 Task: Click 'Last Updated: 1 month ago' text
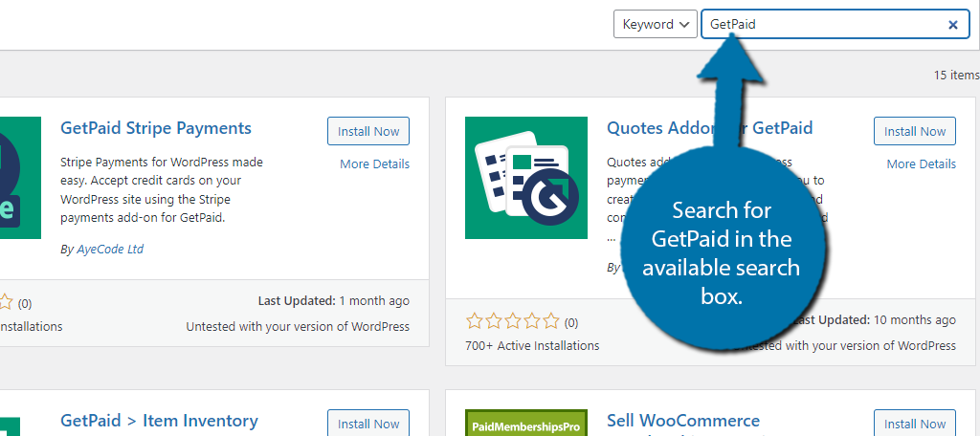(334, 301)
